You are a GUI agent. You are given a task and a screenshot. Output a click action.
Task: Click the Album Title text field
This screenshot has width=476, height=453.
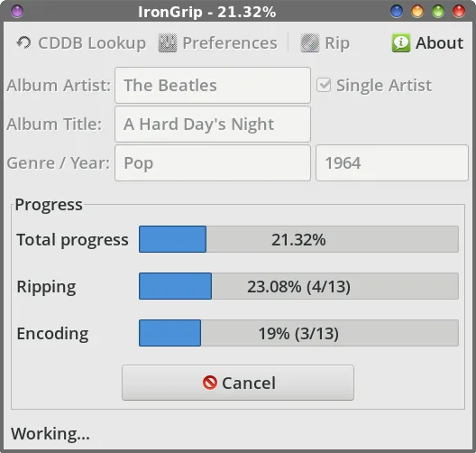point(213,124)
